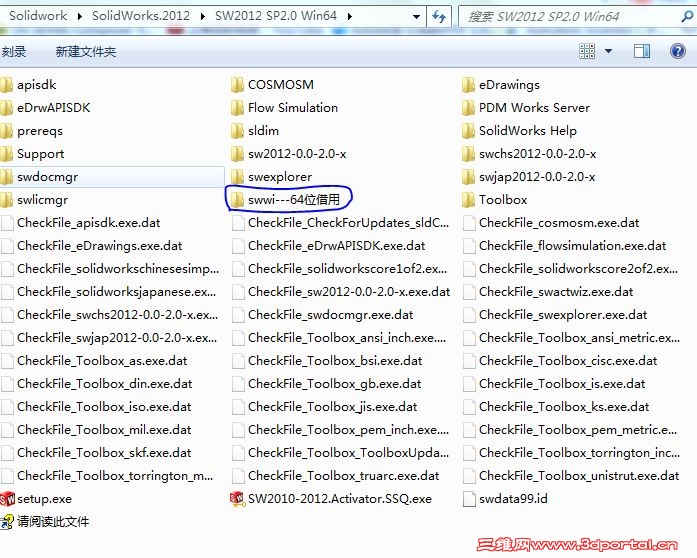Select the swlicmgr folder

coord(34,200)
